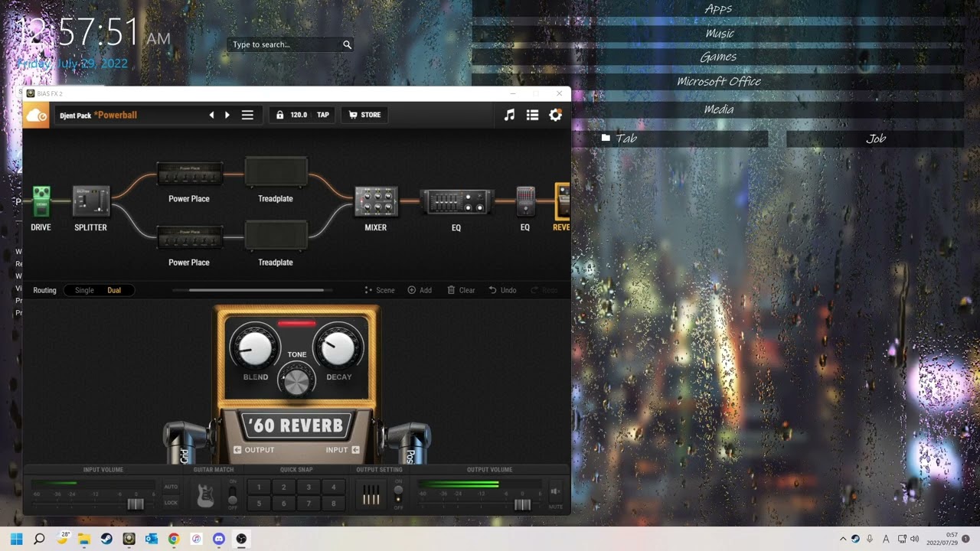Click the input volume fader
Image resolution: width=980 pixels, height=551 pixels.
click(x=136, y=504)
